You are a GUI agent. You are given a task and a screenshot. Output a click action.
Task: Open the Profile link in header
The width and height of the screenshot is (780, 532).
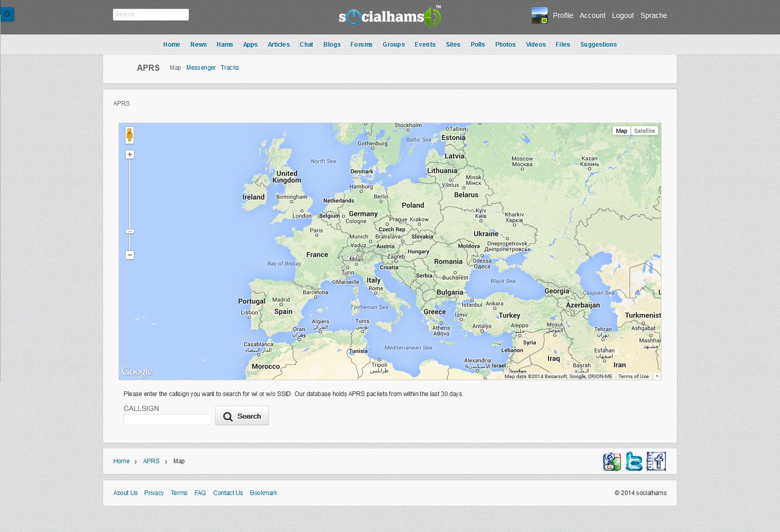pyautogui.click(x=563, y=15)
